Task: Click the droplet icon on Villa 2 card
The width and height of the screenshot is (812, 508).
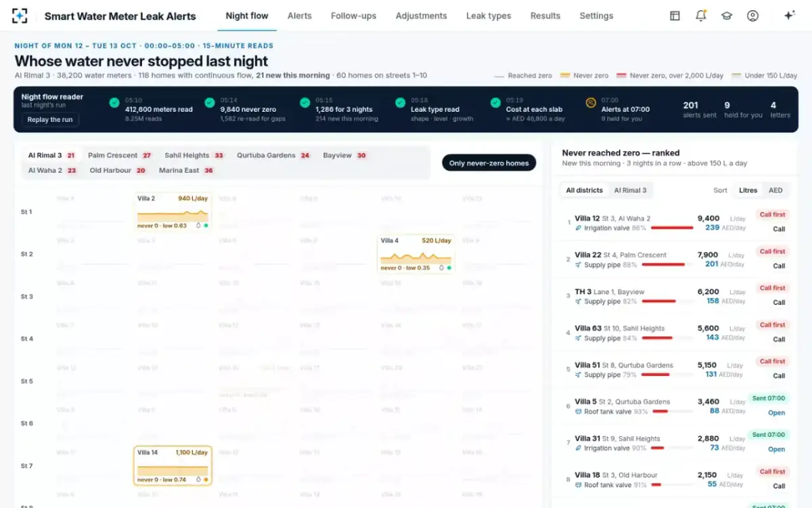Action: coord(198,226)
